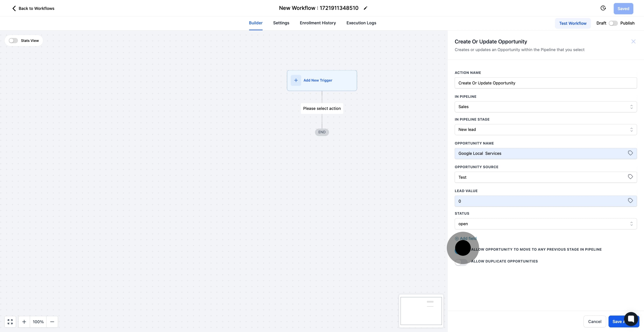Screen dimensions: 644x332
Task: Click the Saved button
Action: tap(623, 9)
